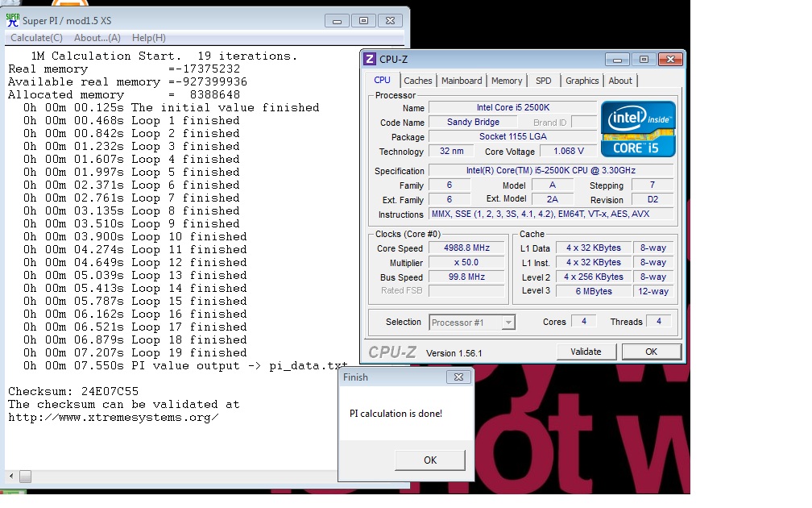Viewport: 812px width, 508px height.
Task: Minimize the CPU-Z window
Action: (x=619, y=59)
